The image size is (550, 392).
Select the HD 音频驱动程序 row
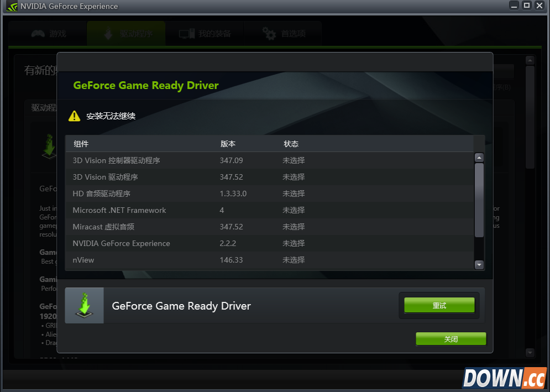(x=269, y=194)
